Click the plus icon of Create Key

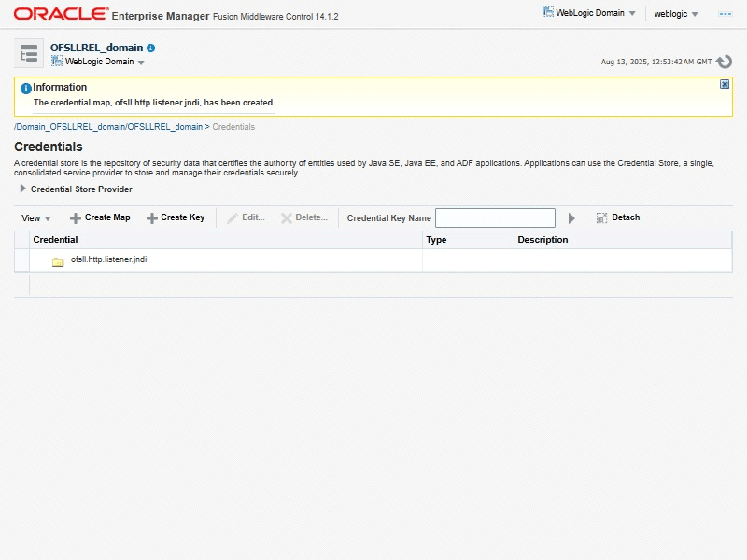pyautogui.click(x=151, y=218)
